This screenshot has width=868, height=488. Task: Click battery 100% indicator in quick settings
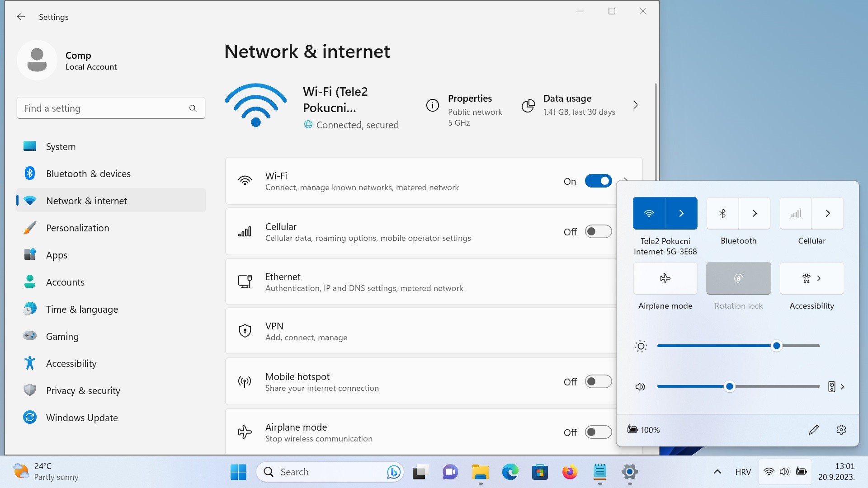tap(643, 430)
